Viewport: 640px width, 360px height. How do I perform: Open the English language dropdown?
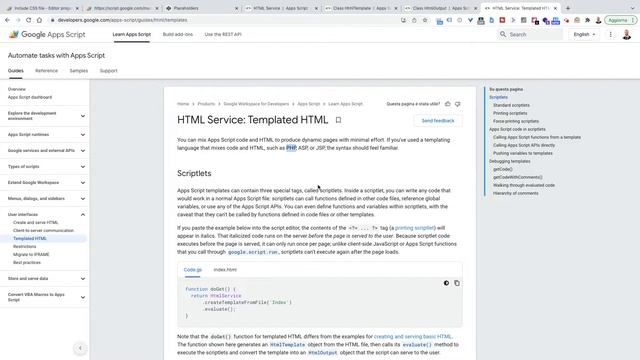coord(584,35)
